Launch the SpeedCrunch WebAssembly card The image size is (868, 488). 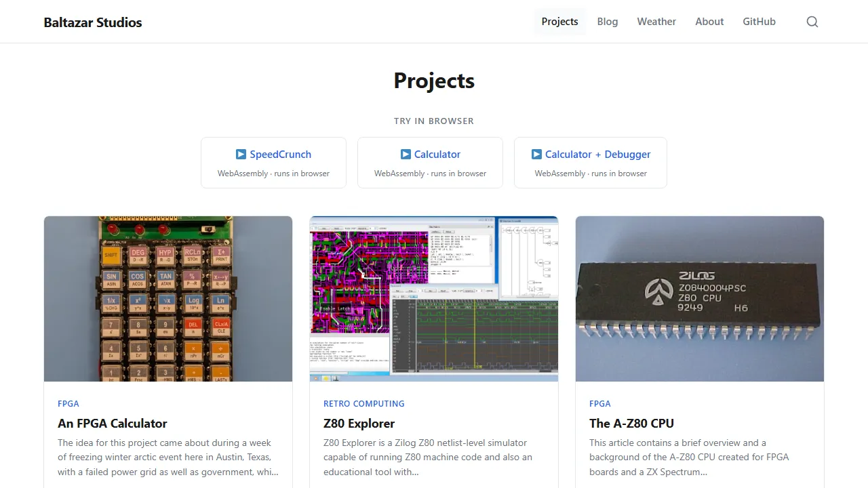[273, 163]
